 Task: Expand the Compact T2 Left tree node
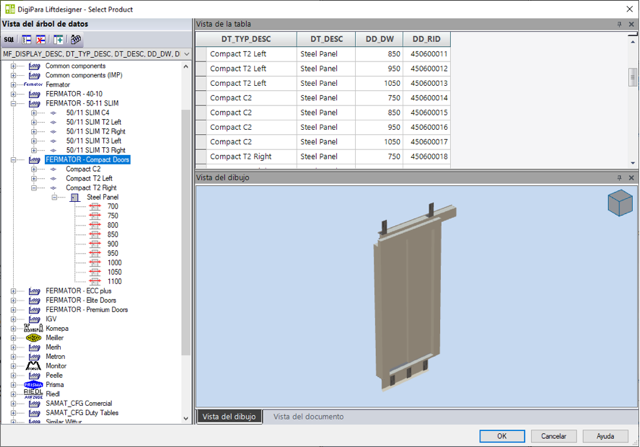[x=34, y=178]
